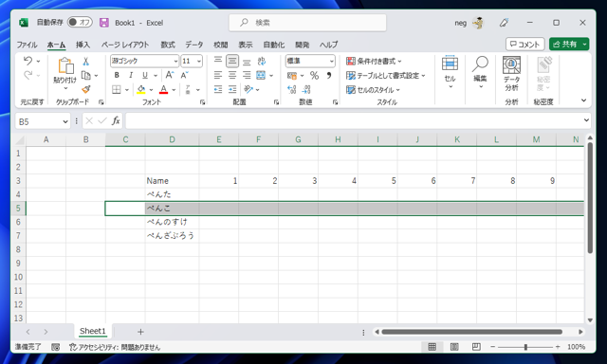This screenshot has height=364, width=607.
Task: Expand Format as Table (テーブルとして書式設定) menu
Action: tap(386, 76)
